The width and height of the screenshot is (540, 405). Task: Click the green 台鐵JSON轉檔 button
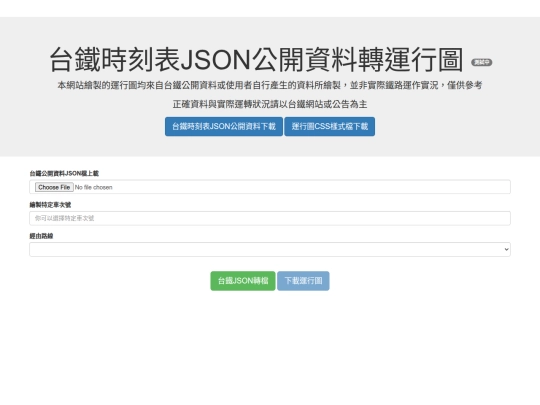pyautogui.click(x=243, y=281)
